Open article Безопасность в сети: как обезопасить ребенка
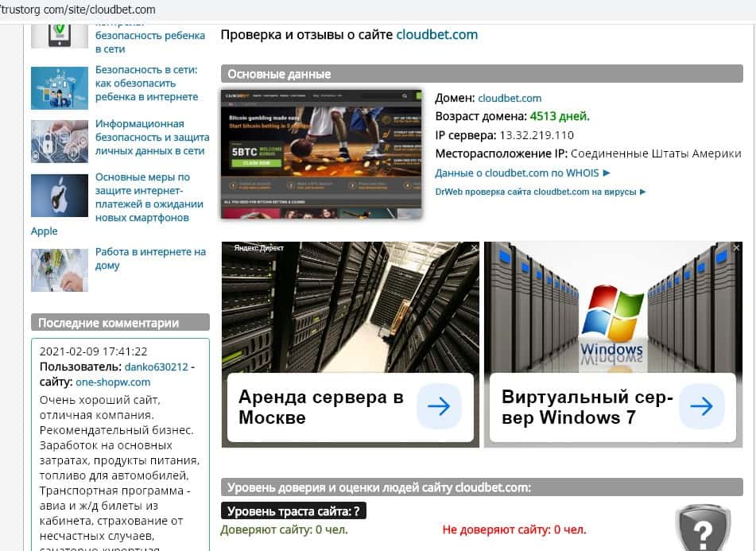The width and height of the screenshot is (756, 551). (x=146, y=83)
